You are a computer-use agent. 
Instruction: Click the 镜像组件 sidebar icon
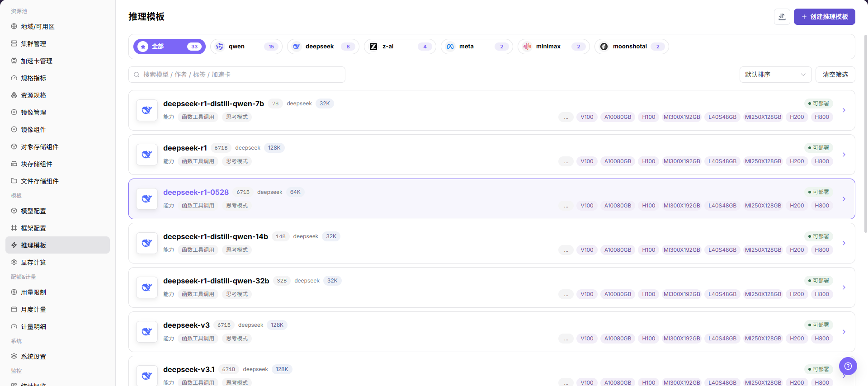tap(14, 130)
